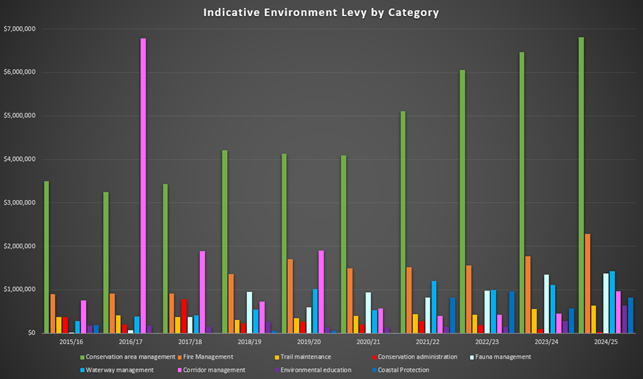The width and height of the screenshot is (643, 379).
Task: Click the green Conservation area bar for 2021/22
Action: [x=403, y=222]
